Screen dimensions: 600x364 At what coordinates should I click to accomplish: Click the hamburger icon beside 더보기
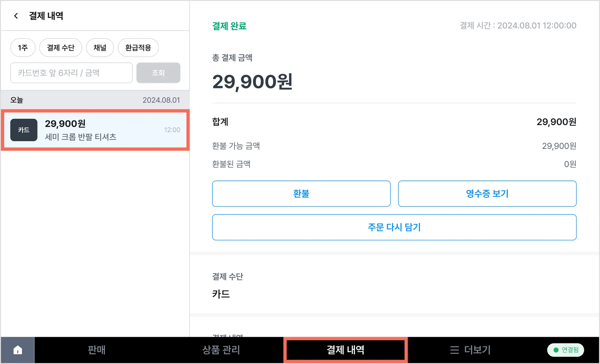click(x=454, y=350)
